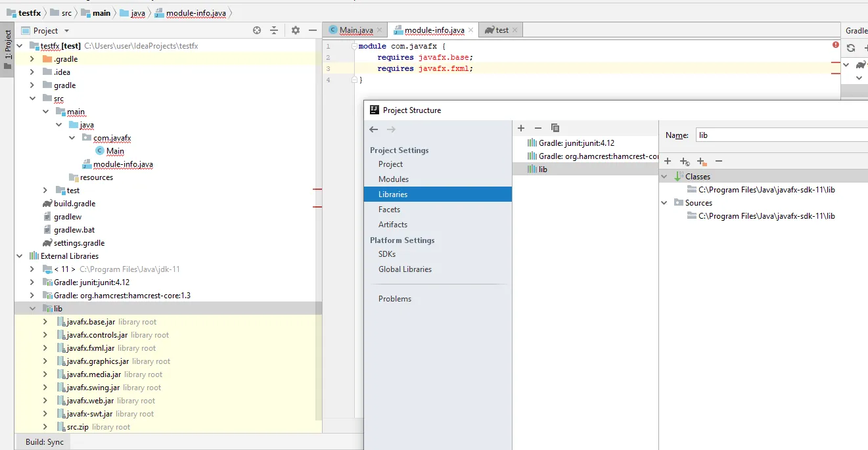Image resolution: width=868 pixels, height=450 pixels.
Task: Close the test editor tab
Action: pyautogui.click(x=515, y=30)
